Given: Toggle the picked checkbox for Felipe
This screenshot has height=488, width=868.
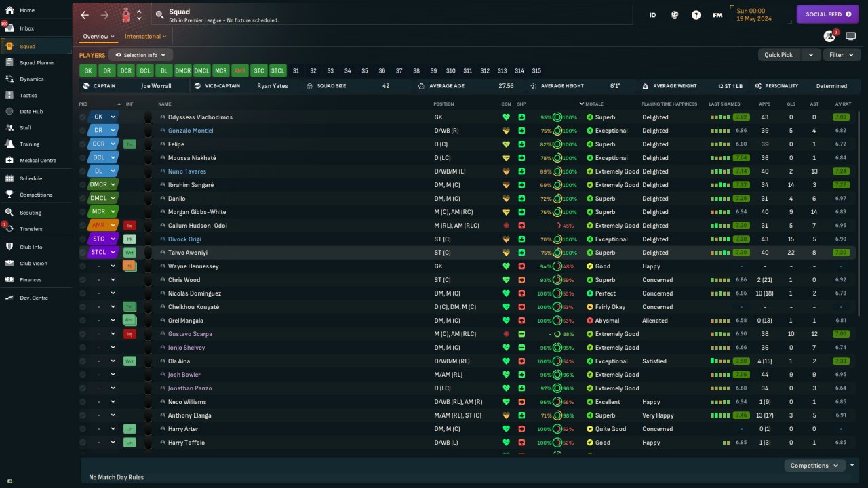Looking at the screenshot, I should coord(83,144).
